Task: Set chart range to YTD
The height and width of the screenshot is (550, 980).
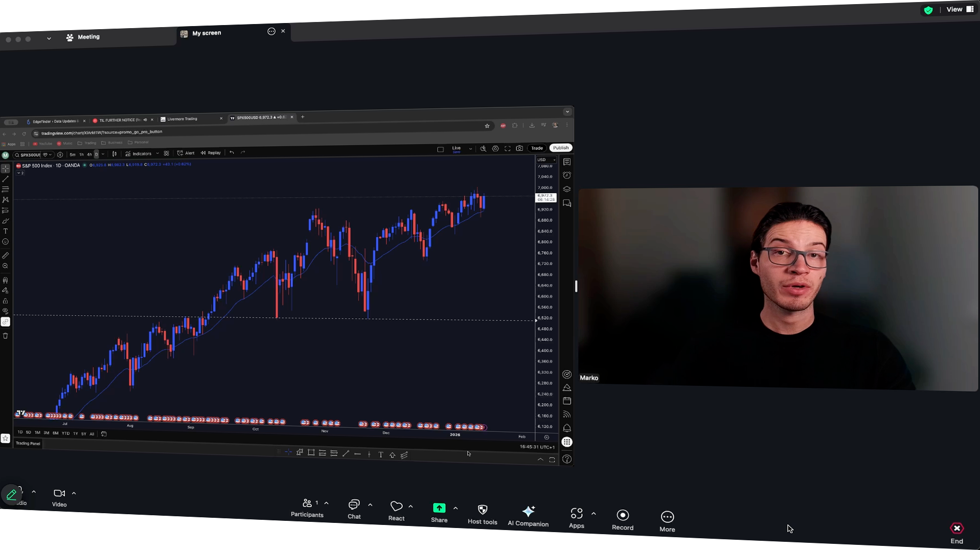Action: pyautogui.click(x=65, y=433)
